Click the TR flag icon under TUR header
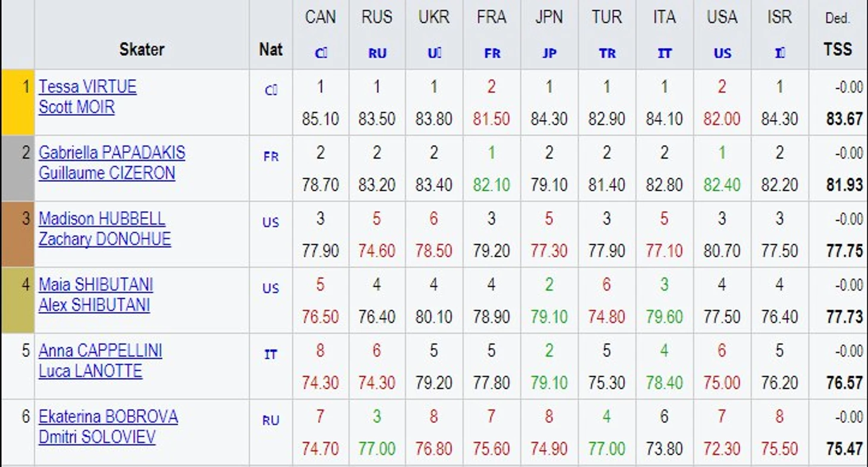The image size is (868, 467). pyautogui.click(x=607, y=53)
